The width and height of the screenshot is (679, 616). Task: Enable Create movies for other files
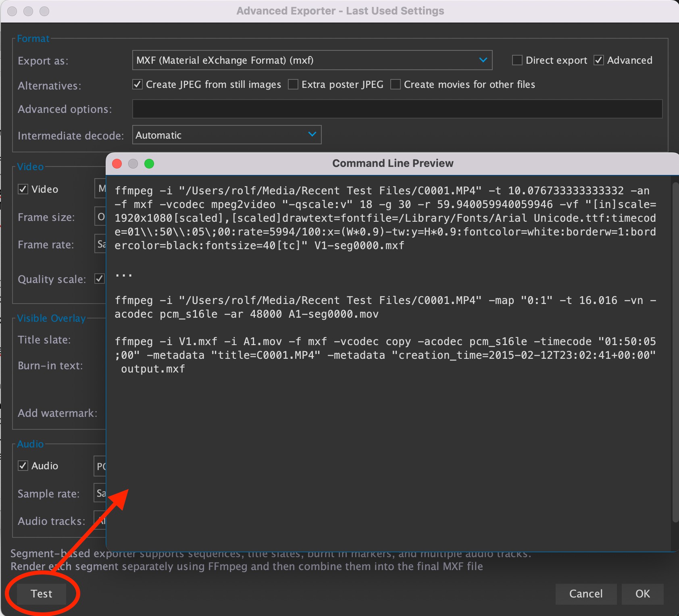[x=396, y=84]
